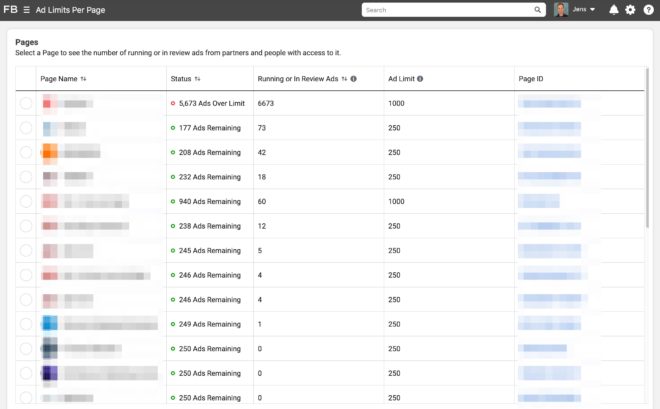Click the 60 running ads value
660x409 pixels.
pos(262,201)
